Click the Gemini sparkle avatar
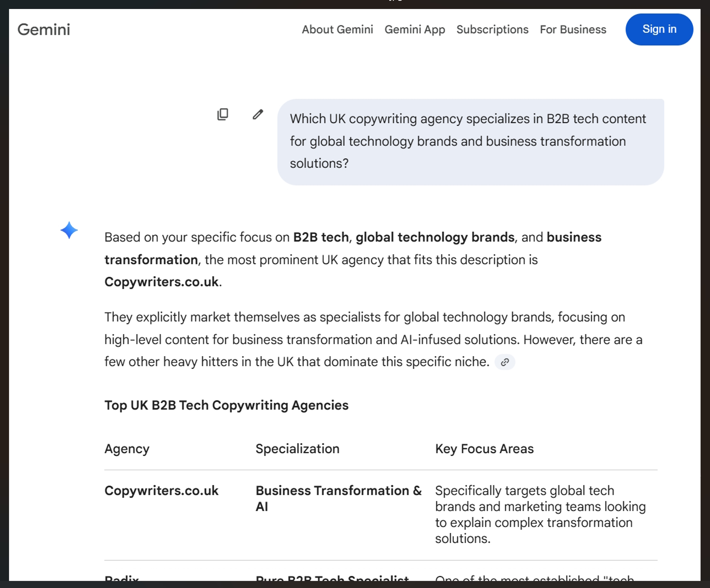Image resolution: width=710 pixels, height=588 pixels. (69, 231)
